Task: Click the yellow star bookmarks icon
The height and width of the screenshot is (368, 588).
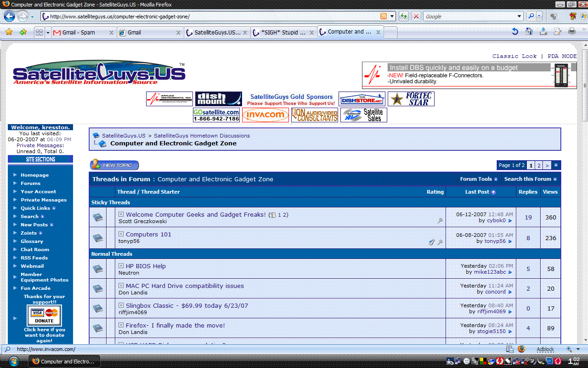Action: coord(9,32)
